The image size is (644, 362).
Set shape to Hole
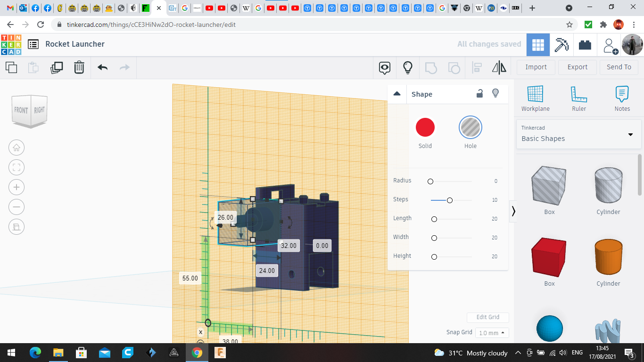point(470,127)
